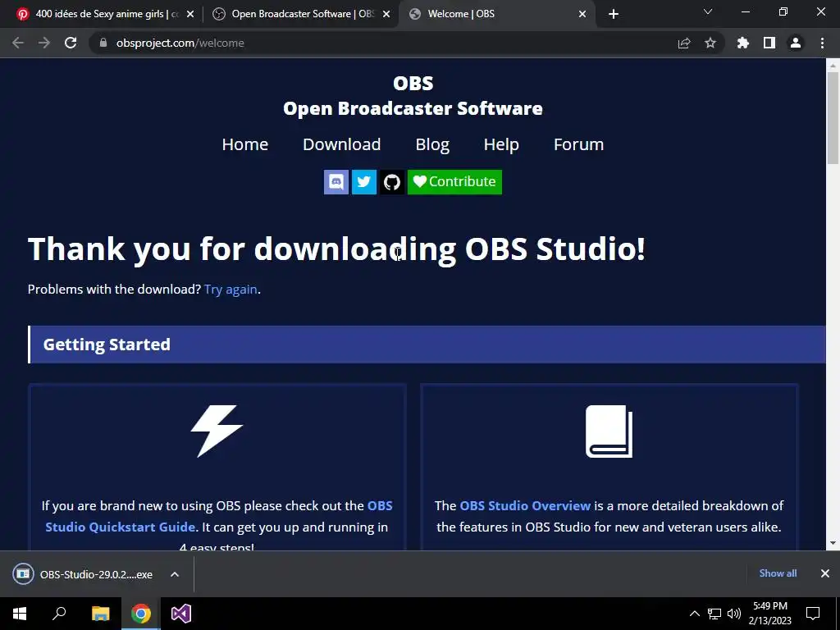Click the scrollbar down arrow
The image size is (840, 630).
tap(833, 543)
